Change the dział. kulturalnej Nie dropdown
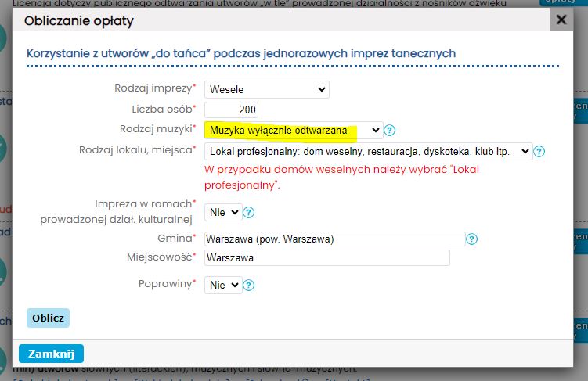The width and height of the screenshot is (588, 381). tap(223, 213)
